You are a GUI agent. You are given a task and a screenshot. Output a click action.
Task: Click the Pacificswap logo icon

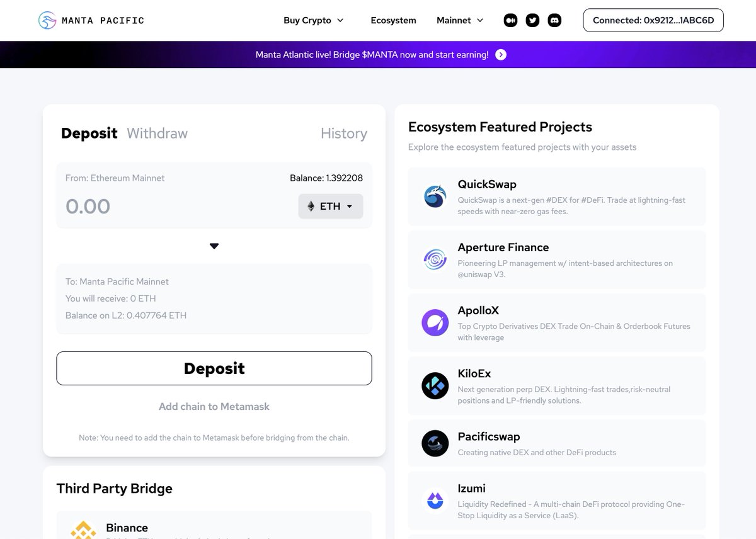(435, 443)
